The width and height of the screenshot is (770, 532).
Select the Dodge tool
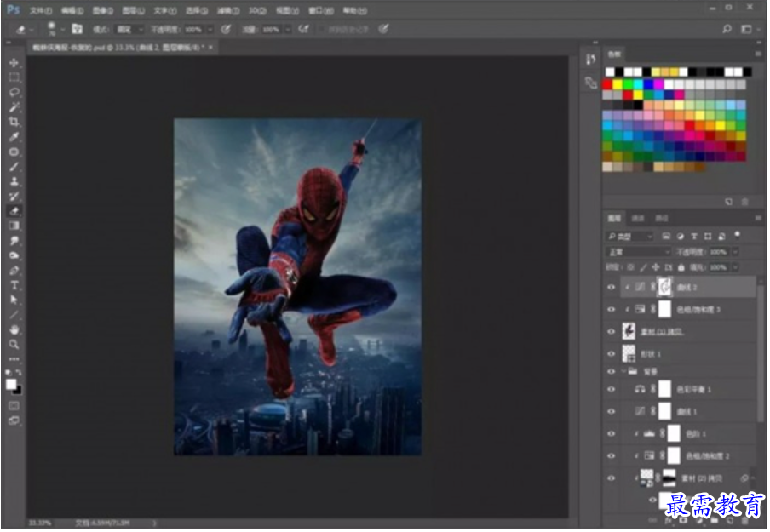click(x=14, y=255)
